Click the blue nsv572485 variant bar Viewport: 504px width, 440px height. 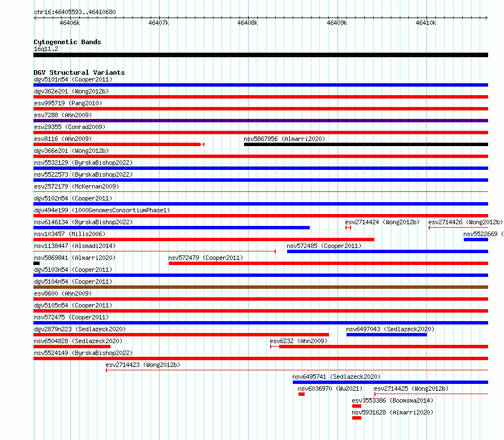pos(388,251)
